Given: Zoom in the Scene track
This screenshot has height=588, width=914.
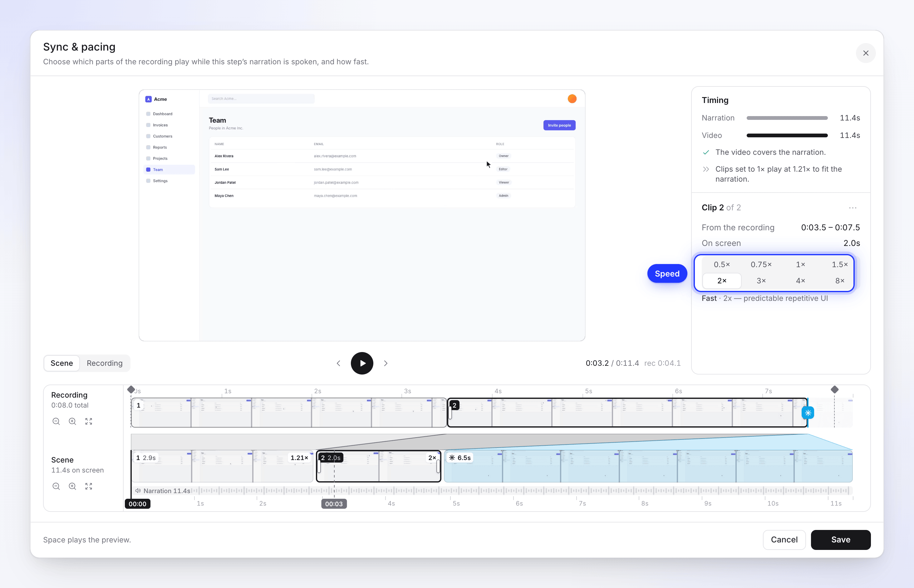Looking at the screenshot, I should [72, 486].
